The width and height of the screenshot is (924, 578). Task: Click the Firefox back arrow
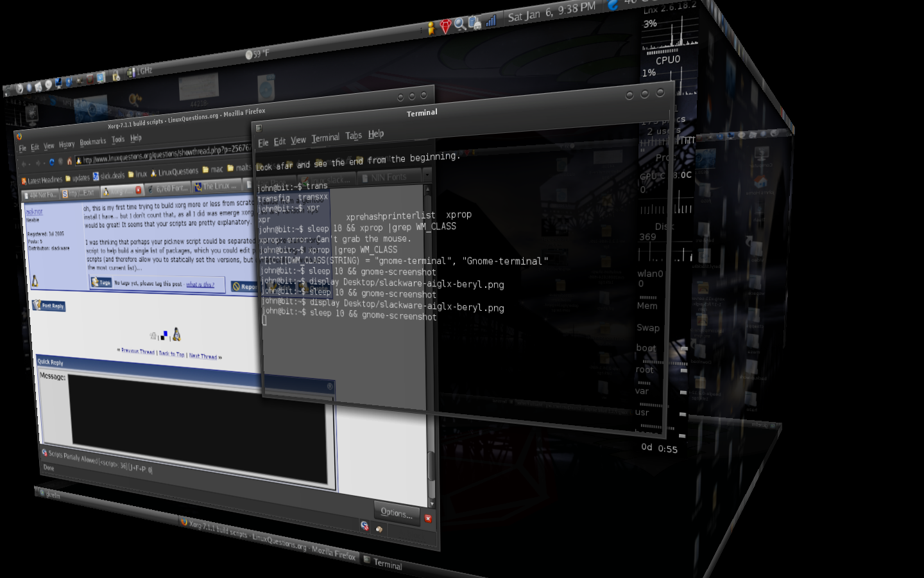(24, 164)
